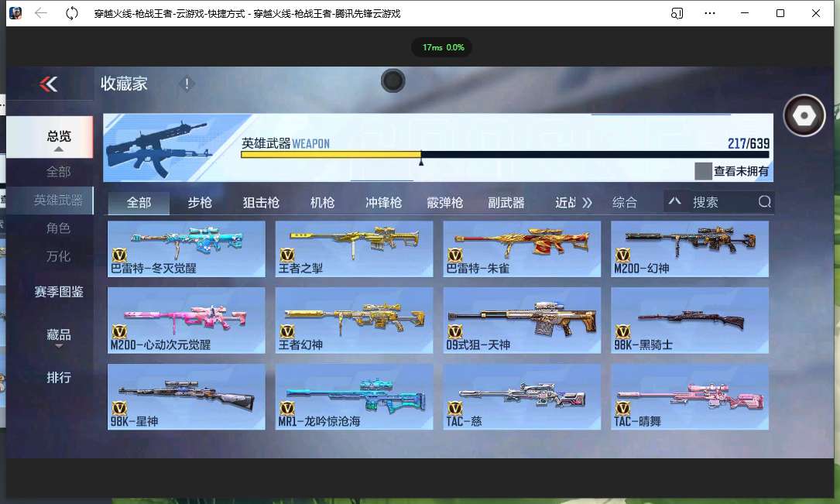Select 角色 in the left sidebar
Image resolution: width=840 pixels, height=504 pixels.
(x=58, y=228)
